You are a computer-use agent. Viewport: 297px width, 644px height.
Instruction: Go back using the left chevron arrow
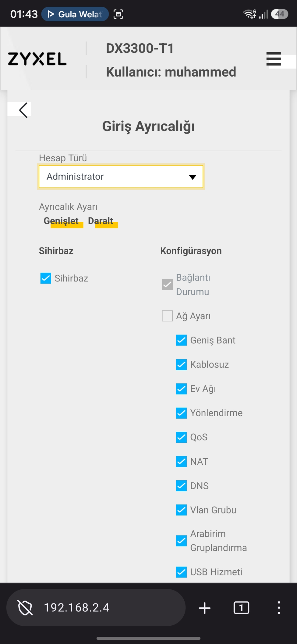coord(23,110)
